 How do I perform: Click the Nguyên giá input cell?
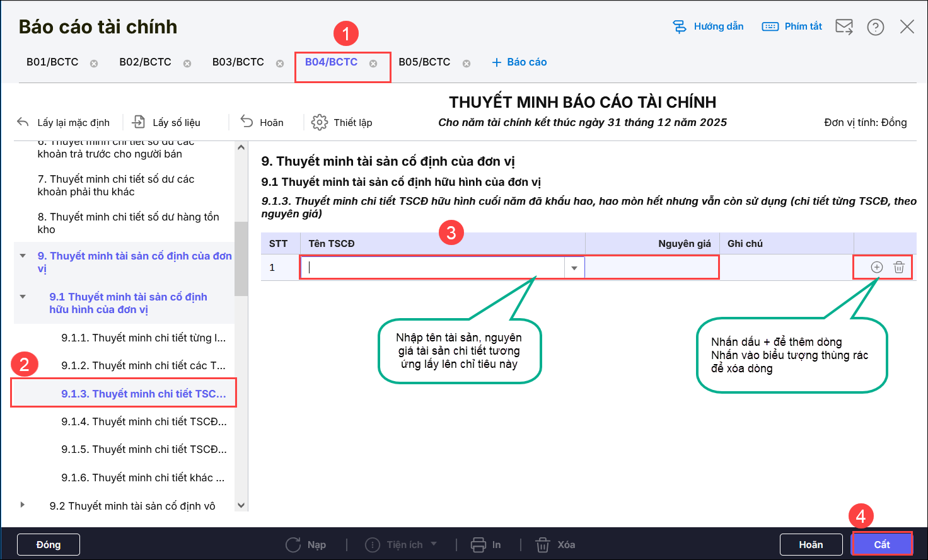coord(651,268)
